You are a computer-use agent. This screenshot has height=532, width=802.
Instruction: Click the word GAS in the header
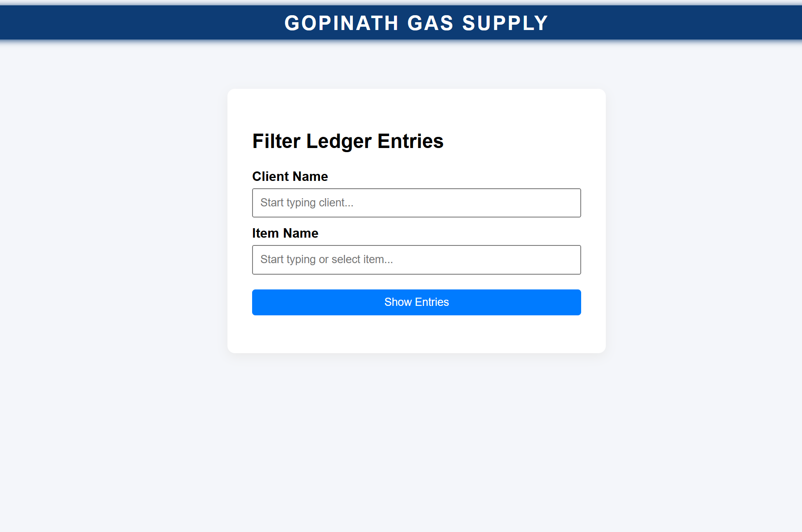pyautogui.click(x=430, y=23)
